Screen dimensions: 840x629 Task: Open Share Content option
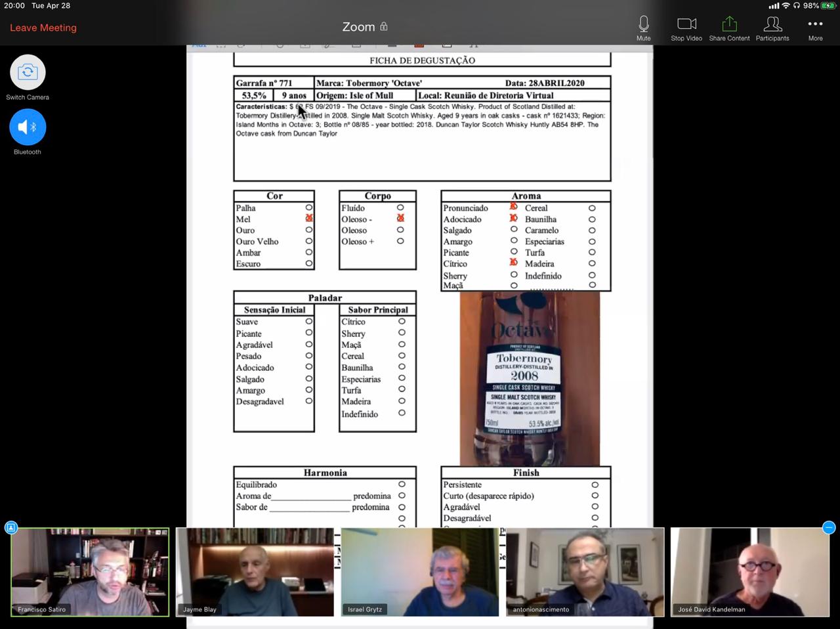tap(728, 28)
